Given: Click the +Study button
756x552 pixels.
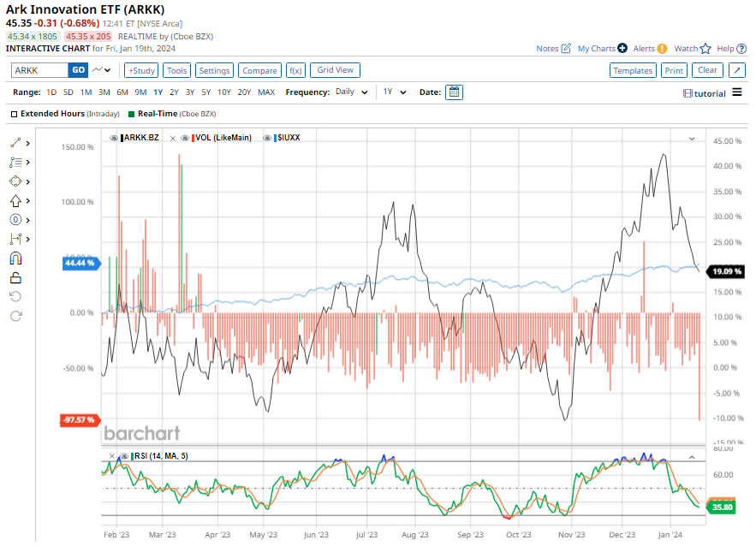Looking at the screenshot, I should (x=141, y=71).
